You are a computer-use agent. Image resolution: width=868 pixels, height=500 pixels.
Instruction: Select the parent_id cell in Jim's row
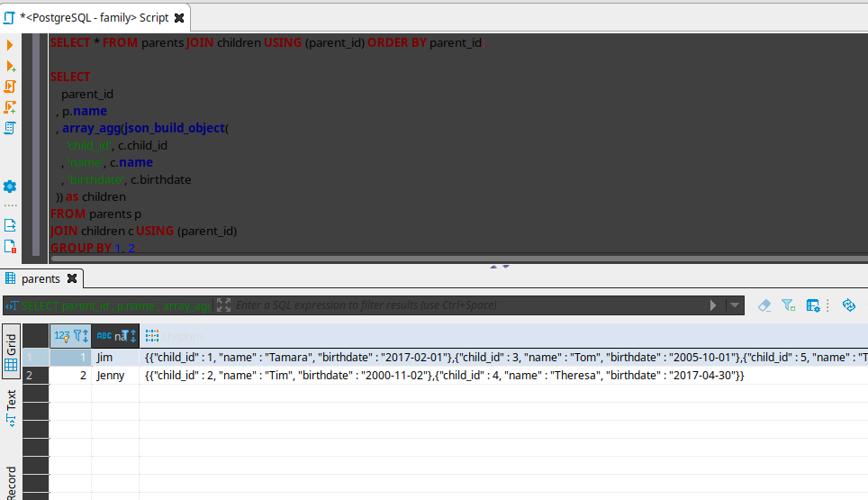point(70,357)
